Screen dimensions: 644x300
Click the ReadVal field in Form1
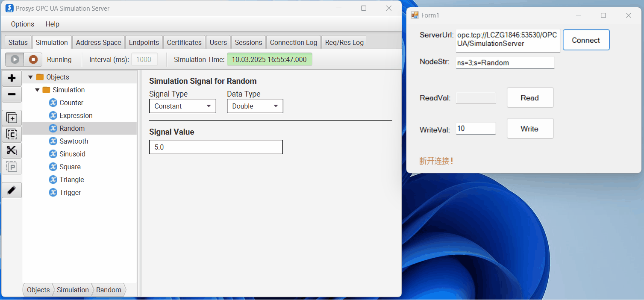[x=476, y=98]
